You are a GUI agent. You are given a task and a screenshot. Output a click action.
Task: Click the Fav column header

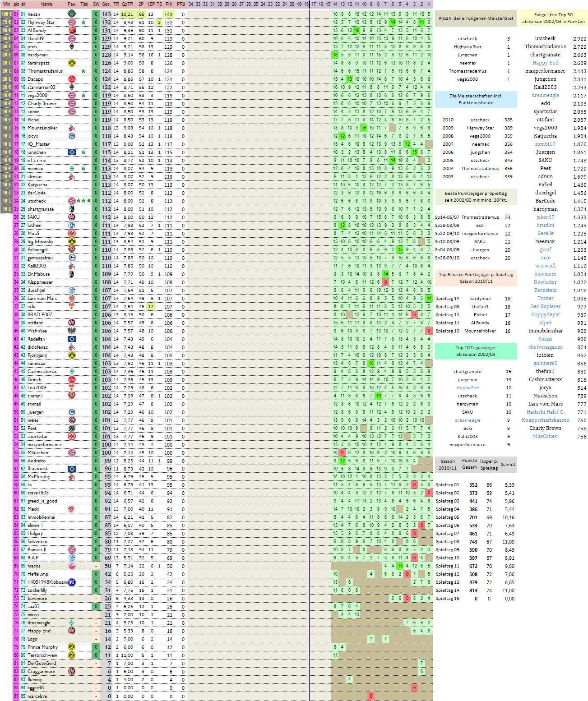(71, 4)
